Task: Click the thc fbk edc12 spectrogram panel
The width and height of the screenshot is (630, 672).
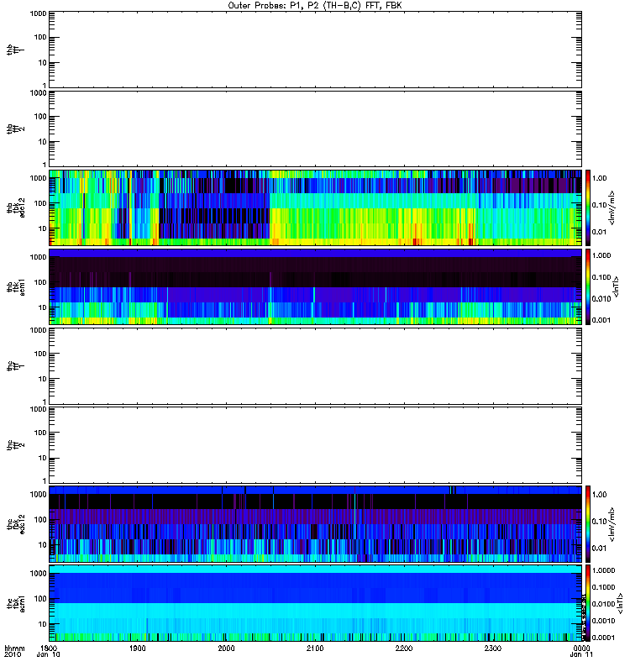Action: pos(316,523)
